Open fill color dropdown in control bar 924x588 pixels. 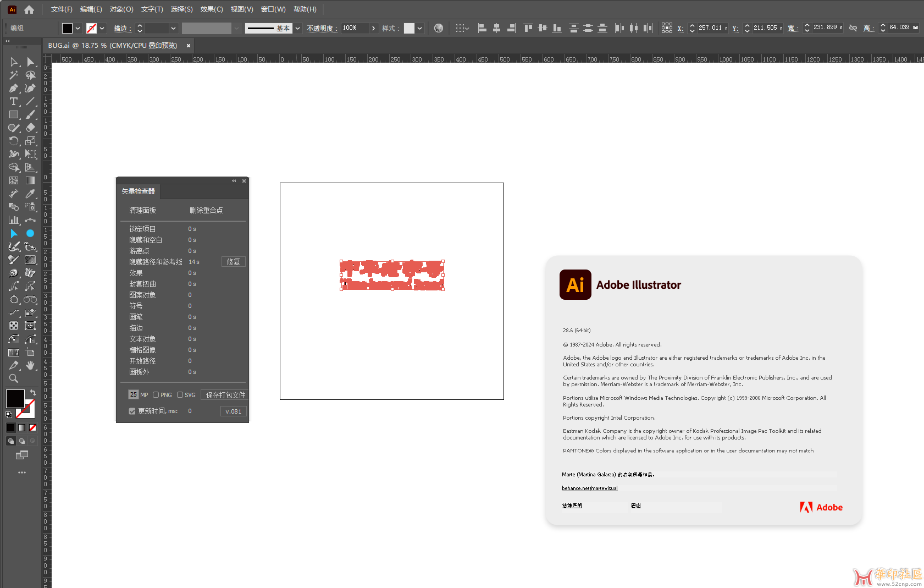tap(78, 28)
